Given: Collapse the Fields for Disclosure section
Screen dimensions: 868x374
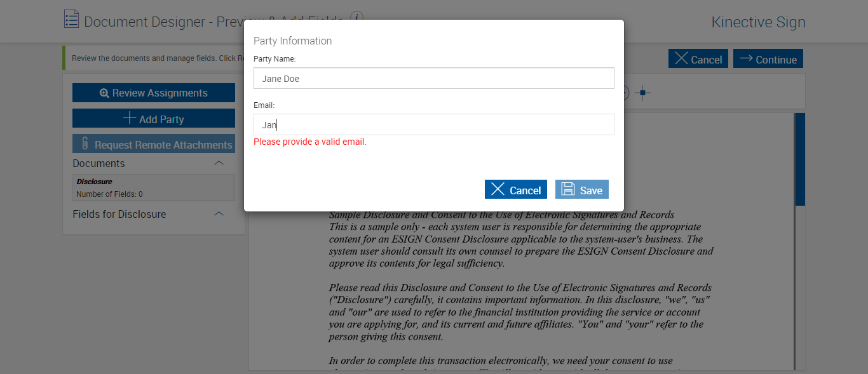Looking at the screenshot, I should tap(219, 214).
